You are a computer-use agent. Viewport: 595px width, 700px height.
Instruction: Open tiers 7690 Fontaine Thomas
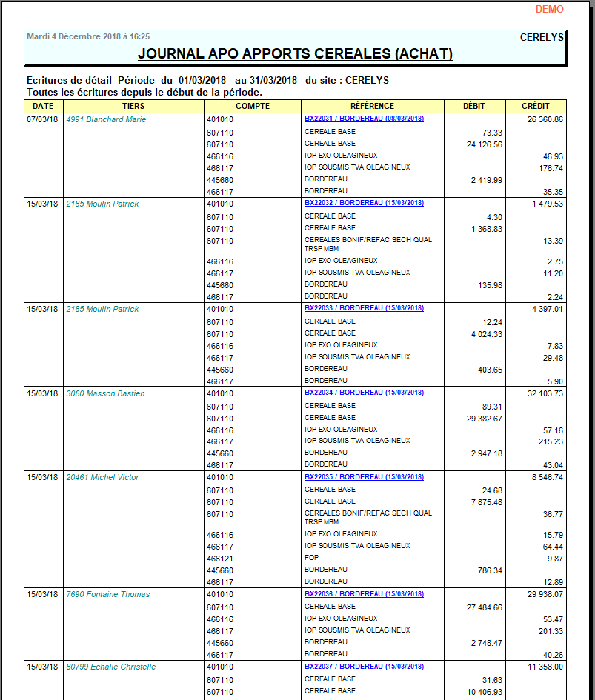click(x=107, y=594)
